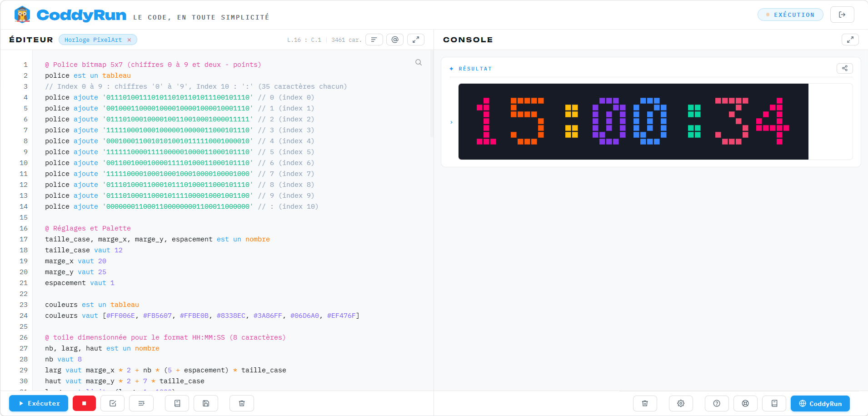Click on 'nb vaut 8' line

pyautogui.click(x=63, y=359)
